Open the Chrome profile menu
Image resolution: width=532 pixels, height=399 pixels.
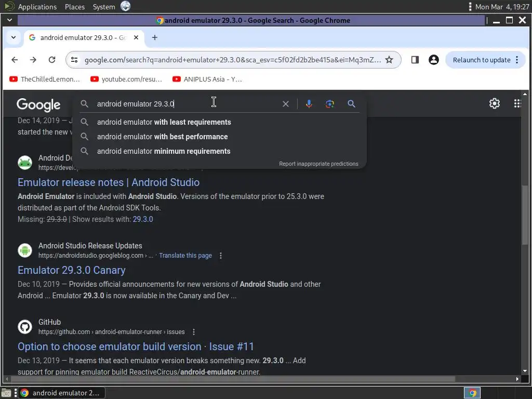click(x=434, y=60)
